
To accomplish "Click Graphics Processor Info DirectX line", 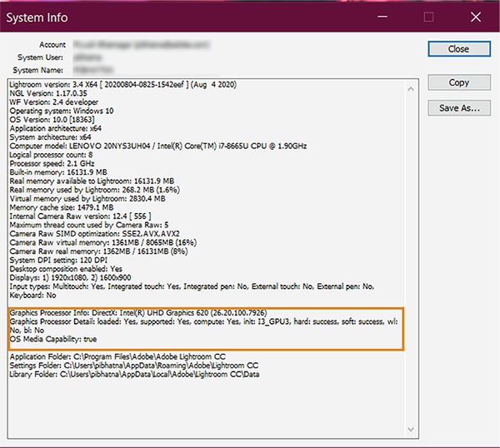I will tap(138, 312).
